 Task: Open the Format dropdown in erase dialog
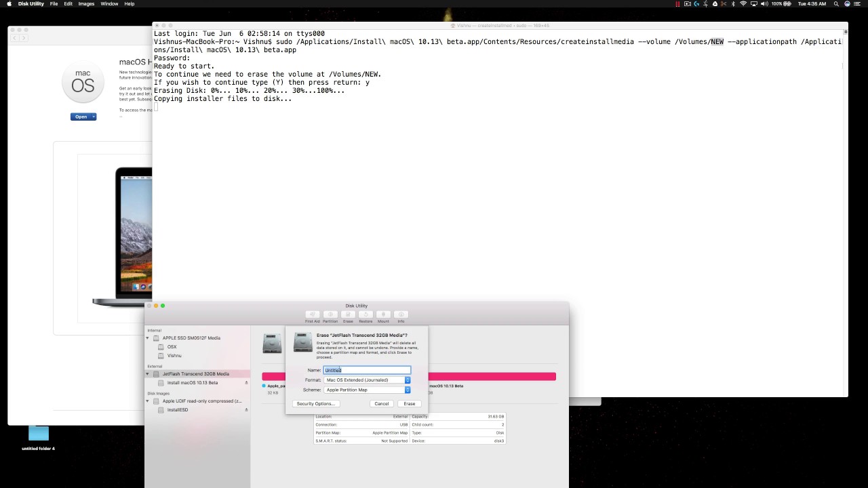[x=367, y=380]
